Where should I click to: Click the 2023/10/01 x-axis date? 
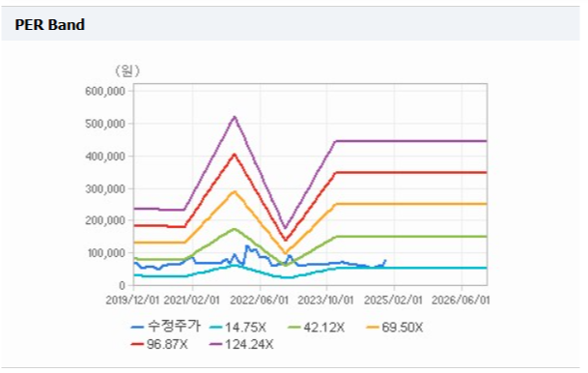325,300
